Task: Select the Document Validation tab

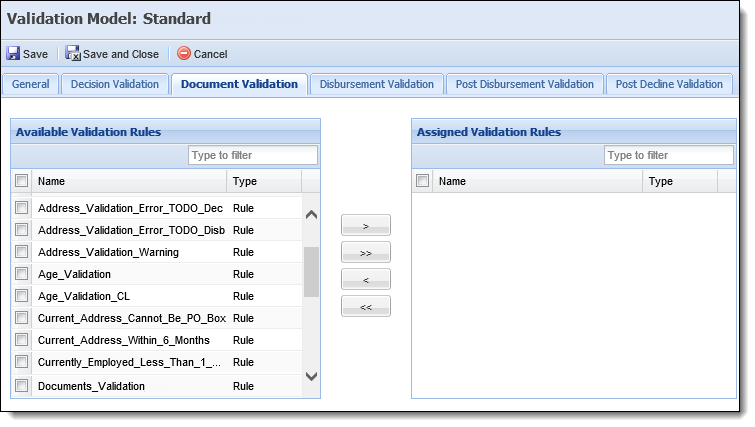Action: click(239, 84)
